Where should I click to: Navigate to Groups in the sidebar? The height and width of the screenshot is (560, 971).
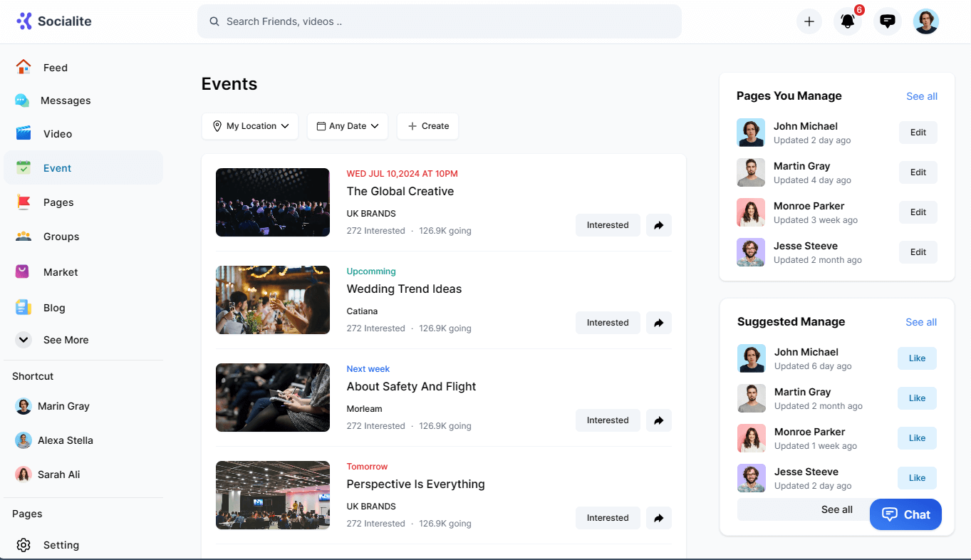61,237
